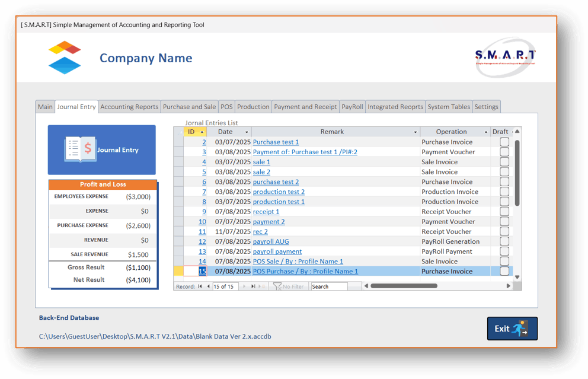
Task: Switch to the Accounting Reports tab
Action: coord(129,107)
